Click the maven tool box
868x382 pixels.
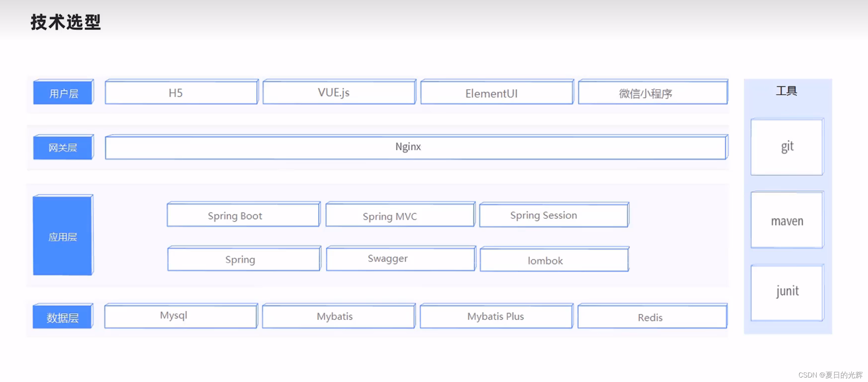pyautogui.click(x=787, y=220)
